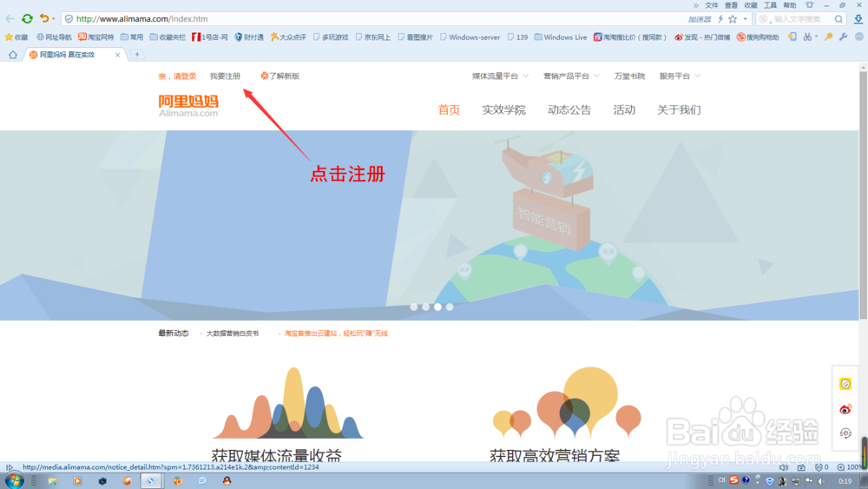Open the Weibo share icon on right sidebar

click(x=845, y=409)
